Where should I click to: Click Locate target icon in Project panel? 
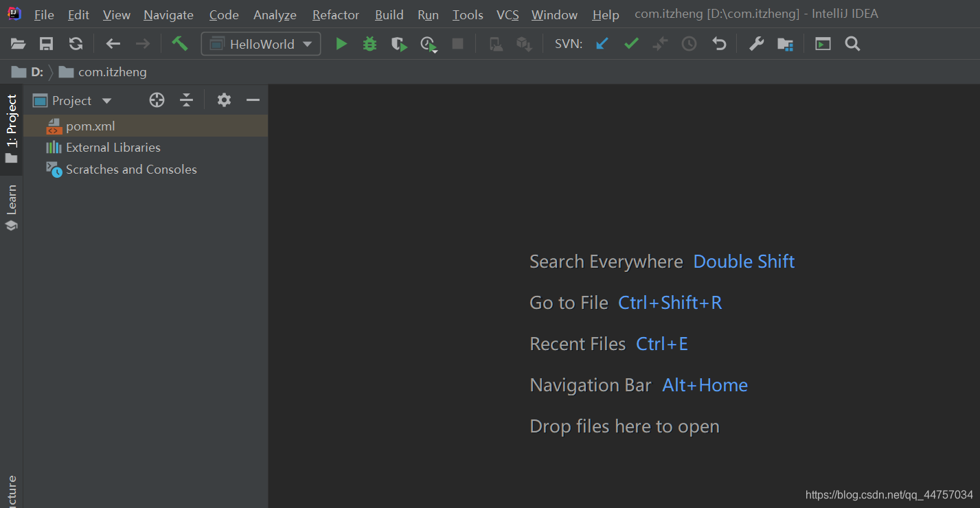coord(157,100)
